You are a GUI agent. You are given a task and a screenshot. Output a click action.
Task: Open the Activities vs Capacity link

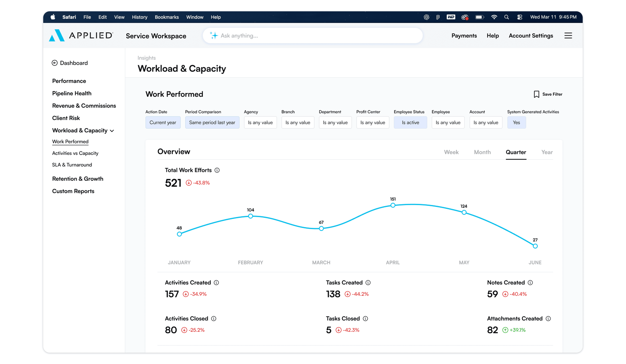pos(75,153)
